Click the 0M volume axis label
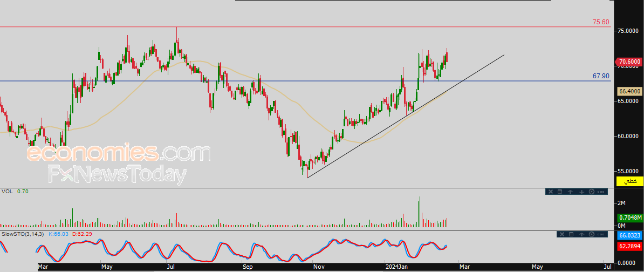This screenshot has width=644, height=272. [x=621, y=226]
